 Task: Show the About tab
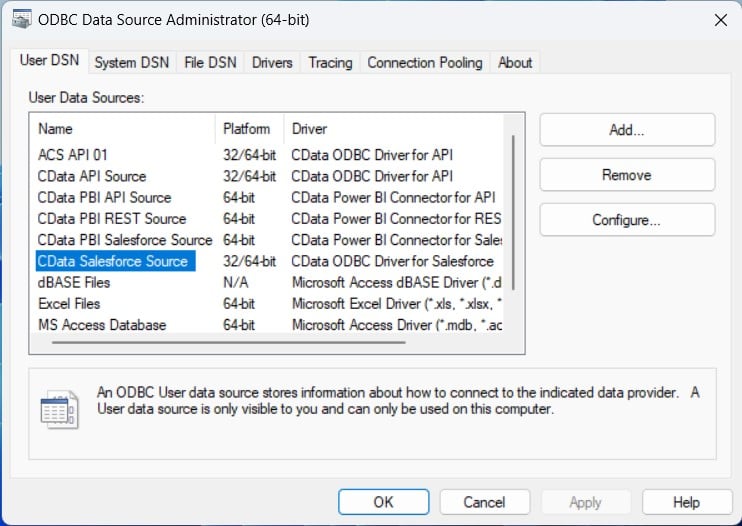[x=515, y=62]
